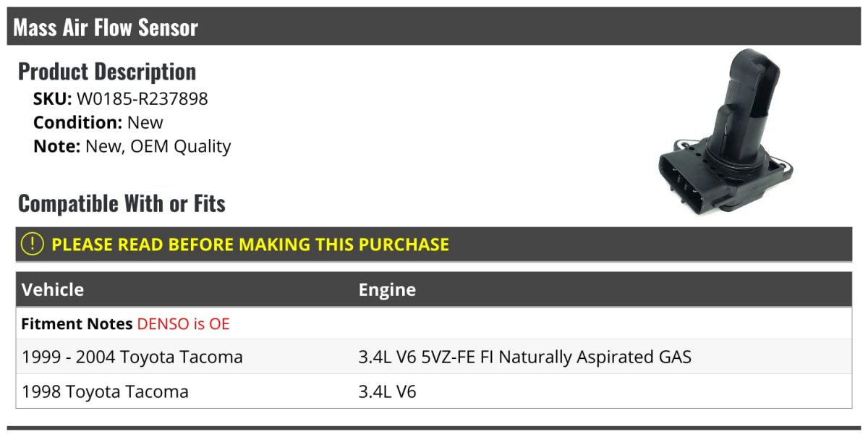Click the bold "SKU:" label
The width and height of the screenshot is (868, 437).
click(x=53, y=99)
